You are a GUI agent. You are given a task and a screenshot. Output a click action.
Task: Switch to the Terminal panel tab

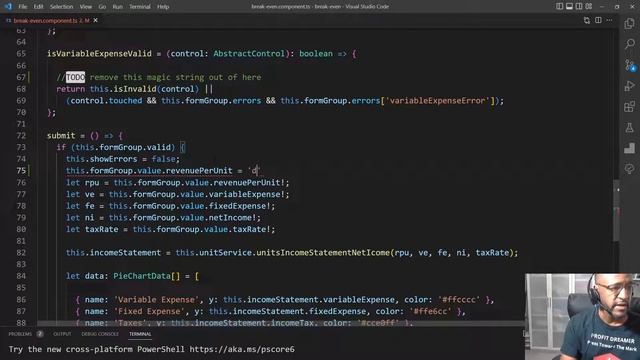click(x=140, y=334)
